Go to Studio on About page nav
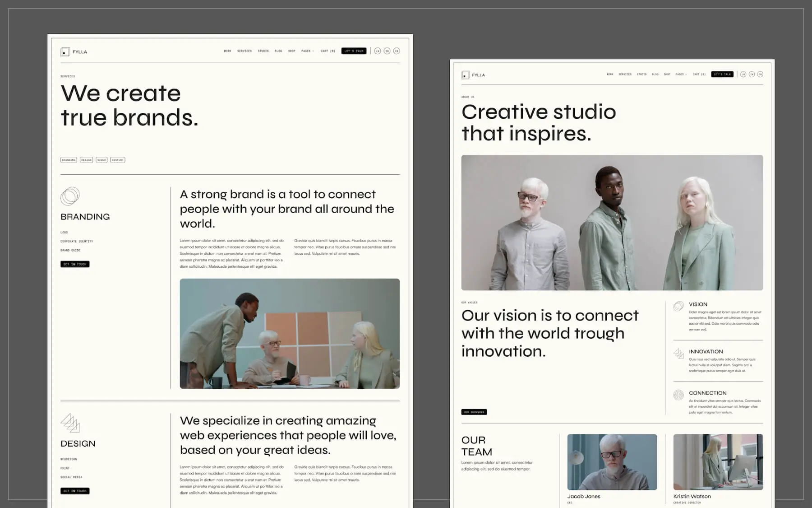 point(641,75)
